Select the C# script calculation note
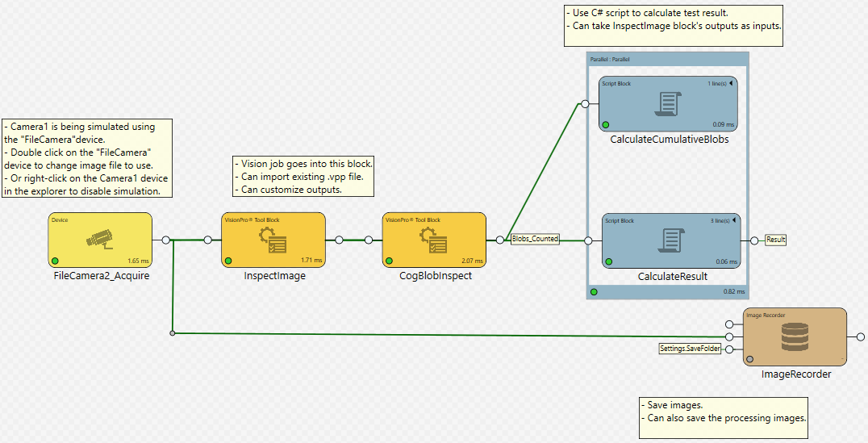This screenshot has height=443, width=868. pos(673,19)
